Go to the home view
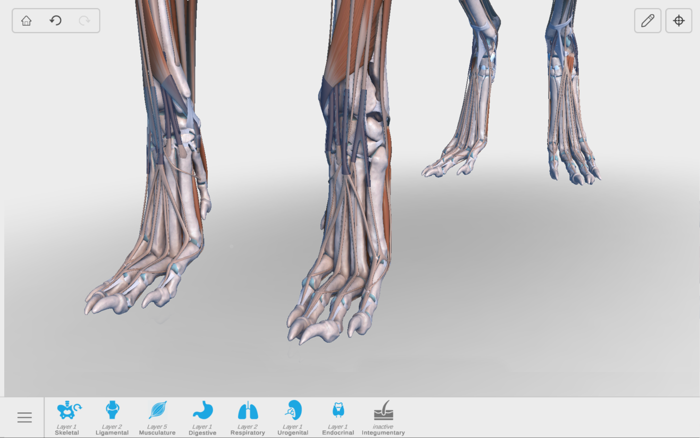 26,21
